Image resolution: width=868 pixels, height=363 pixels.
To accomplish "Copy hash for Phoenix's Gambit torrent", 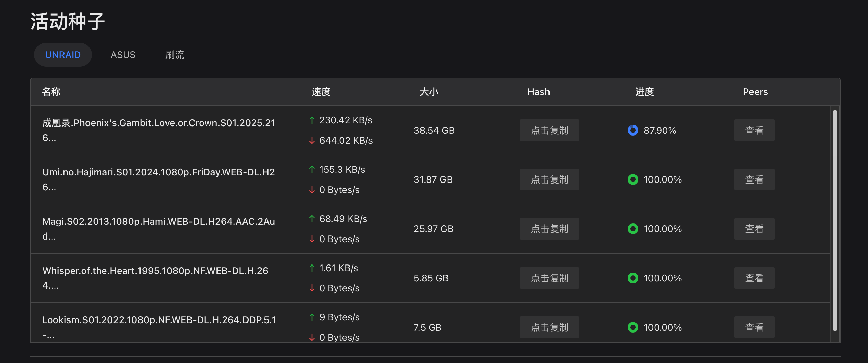I will tap(549, 130).
